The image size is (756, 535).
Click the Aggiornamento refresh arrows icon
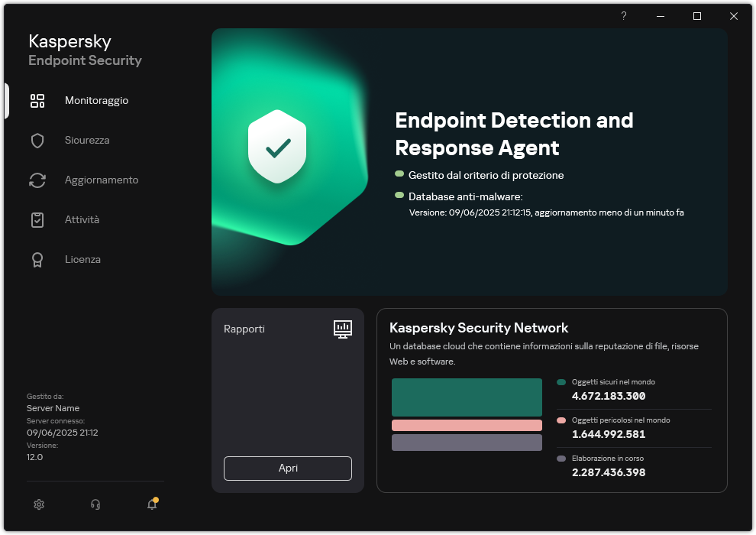tap(37, 180)
